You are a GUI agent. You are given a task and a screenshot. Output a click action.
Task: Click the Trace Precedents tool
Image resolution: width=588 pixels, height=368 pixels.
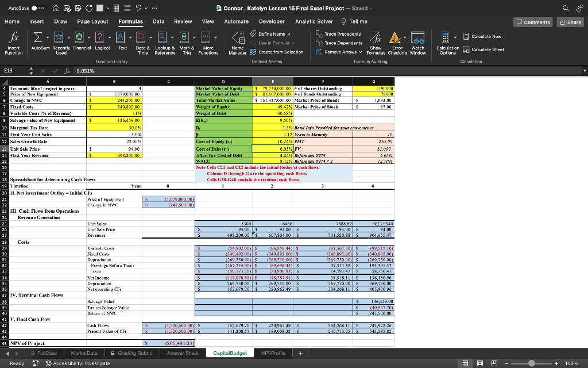pos(339,34)
